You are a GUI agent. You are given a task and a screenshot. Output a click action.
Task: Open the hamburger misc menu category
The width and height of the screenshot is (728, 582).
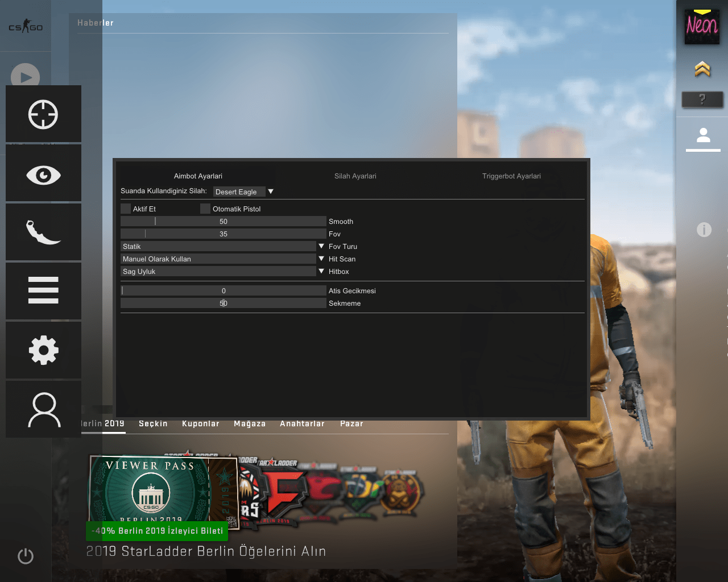tap(43, 290)
